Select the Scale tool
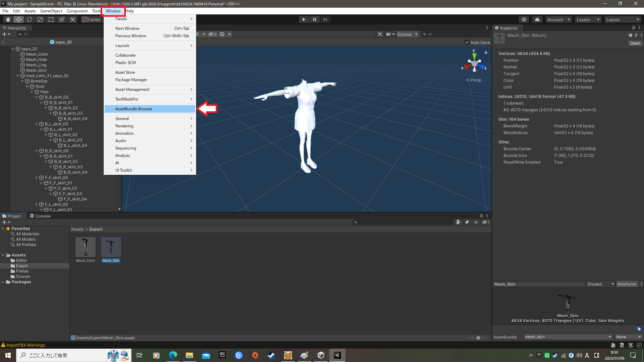 40,19
